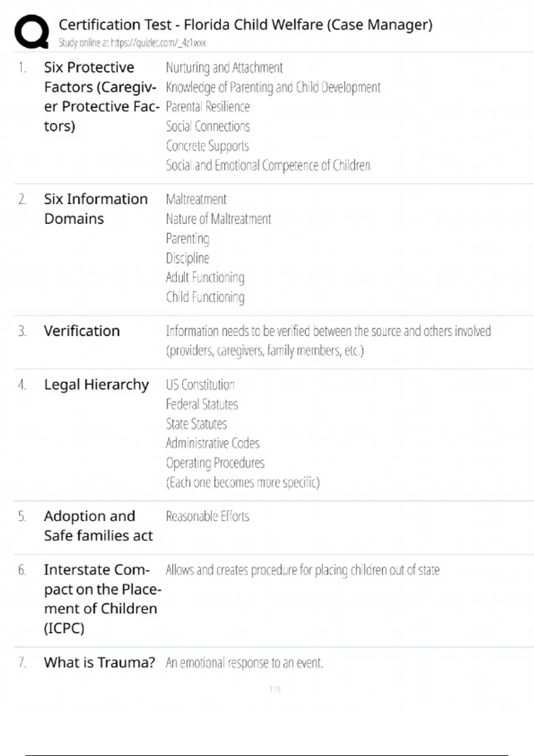534x756 pixels.
Task: Click the 'Social Connections' line
Action: click(x=208, y=126)
